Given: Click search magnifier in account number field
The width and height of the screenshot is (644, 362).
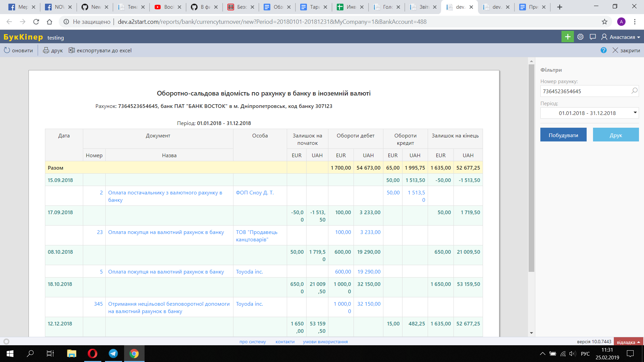Looking at the screenshot, I should pos(634,91).
